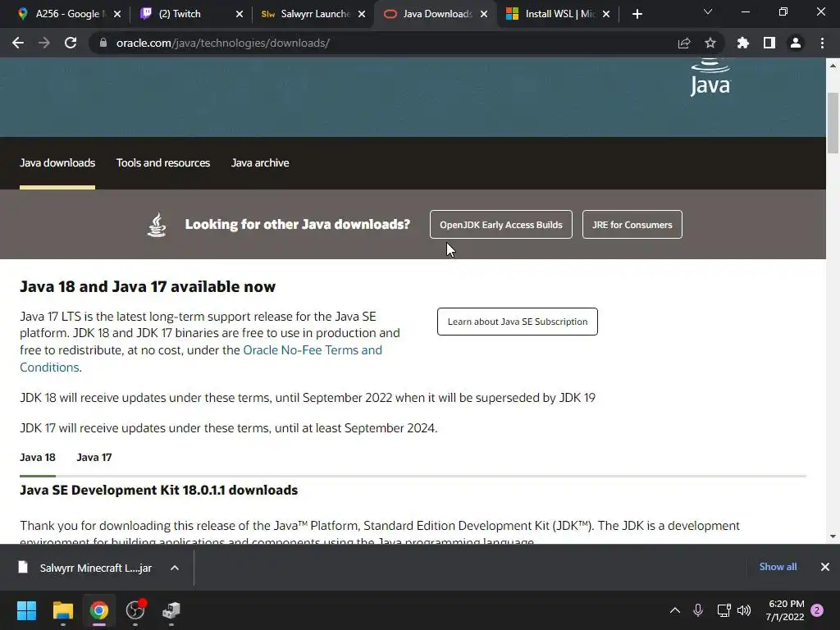
Task: Select the Java downloads menu item
Action: pyautogui.click(x=57, y=163)
